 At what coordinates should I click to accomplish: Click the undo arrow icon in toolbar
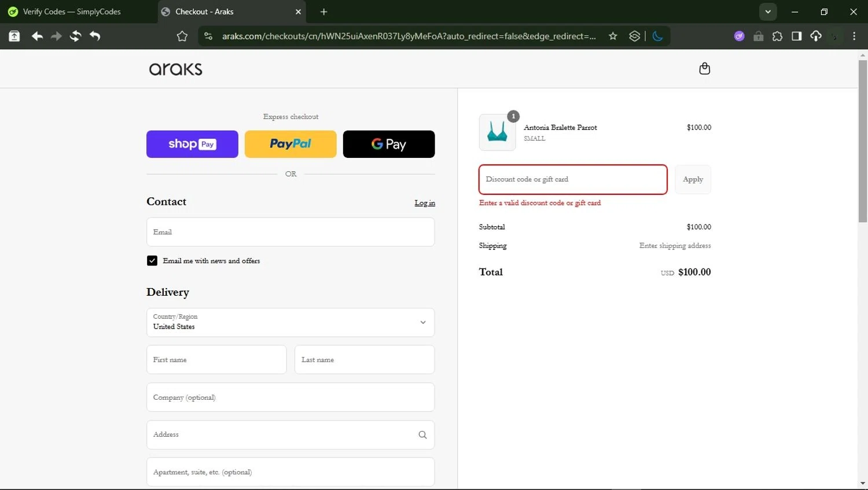pyautogui.click(x=95, y=36)
